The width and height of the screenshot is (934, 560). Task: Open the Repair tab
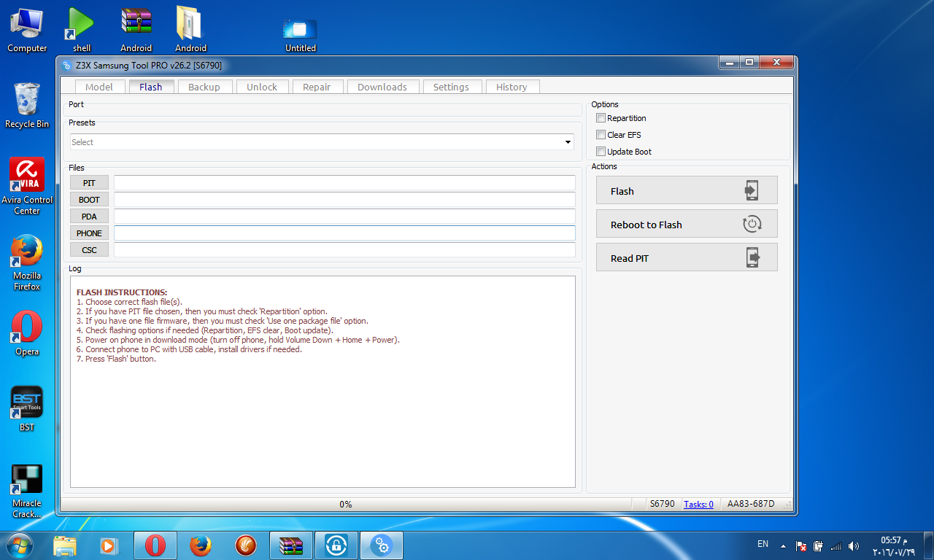tap(317, 87)
